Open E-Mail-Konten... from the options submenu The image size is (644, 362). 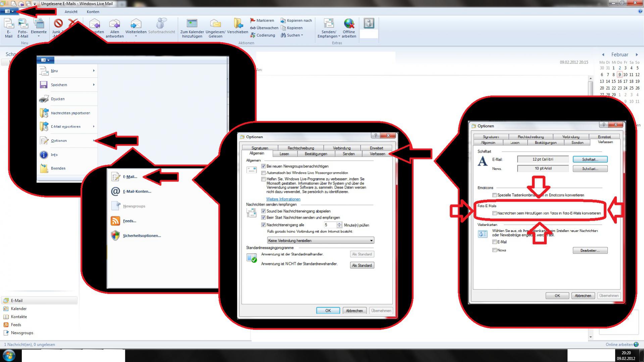tap(137, 191)
